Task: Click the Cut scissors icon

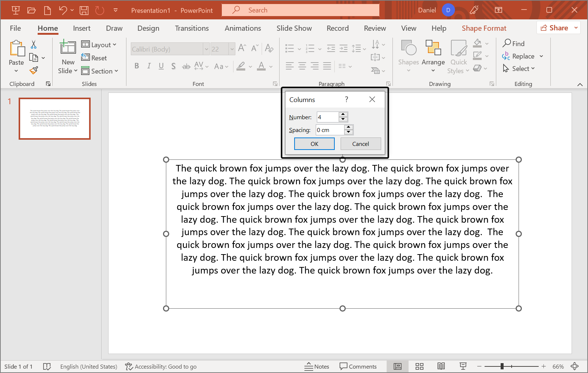Action: tap(34, 45)
